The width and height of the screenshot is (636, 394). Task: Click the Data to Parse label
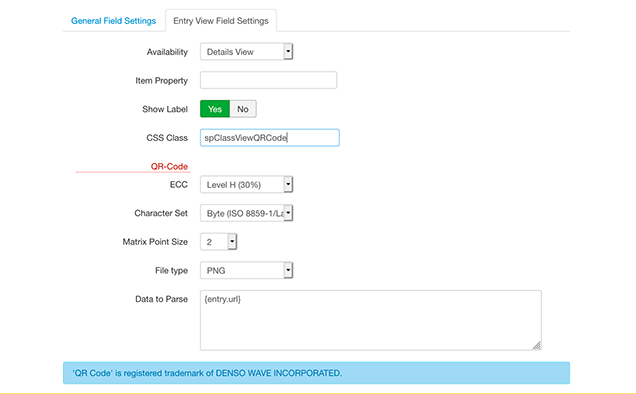[x=161, y=299]
